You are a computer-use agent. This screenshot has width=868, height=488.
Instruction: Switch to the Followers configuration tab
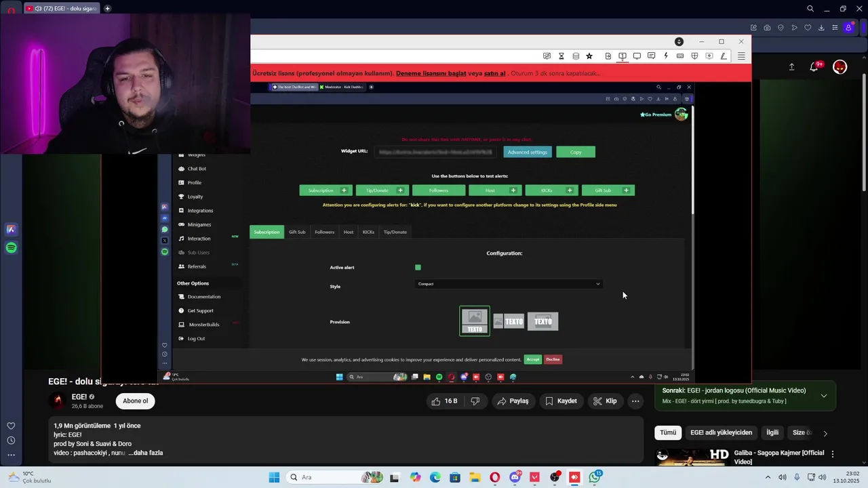coord(324,232)
